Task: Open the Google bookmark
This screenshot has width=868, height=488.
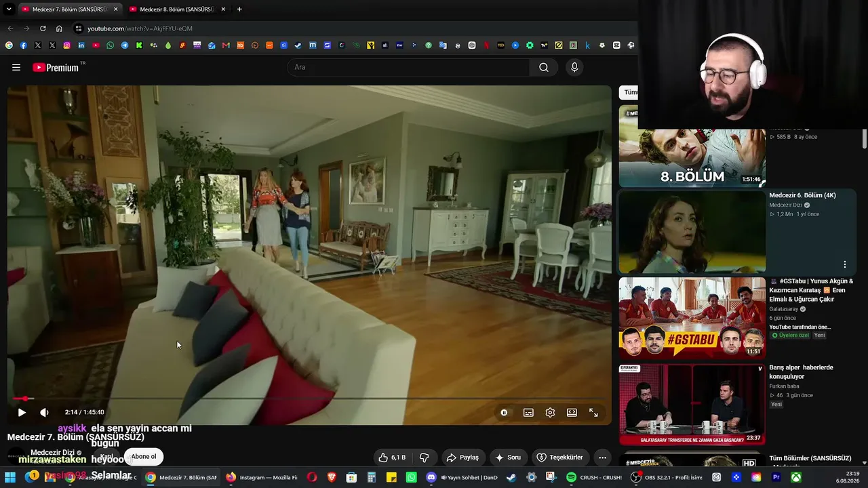Action: click(9, 45)
